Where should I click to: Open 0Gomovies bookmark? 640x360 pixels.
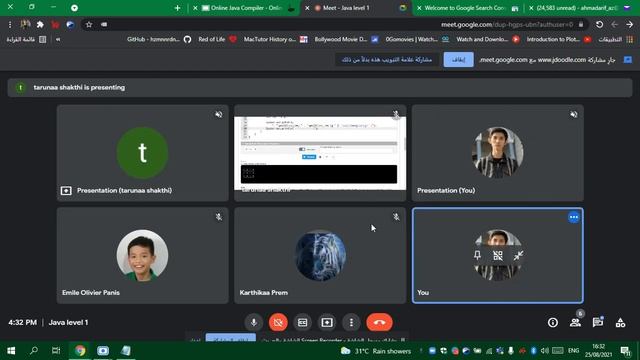(417, 39)
